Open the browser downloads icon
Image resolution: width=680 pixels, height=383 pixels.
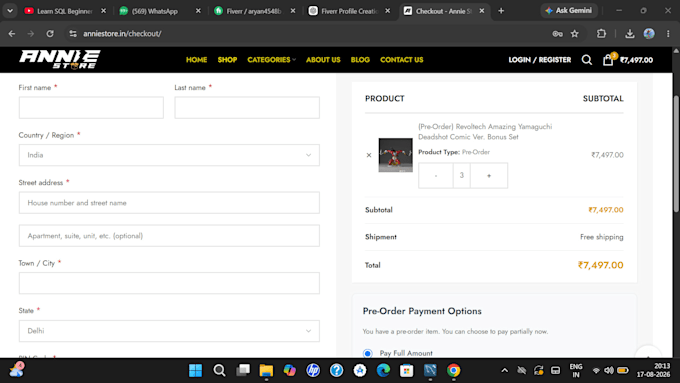630,33
